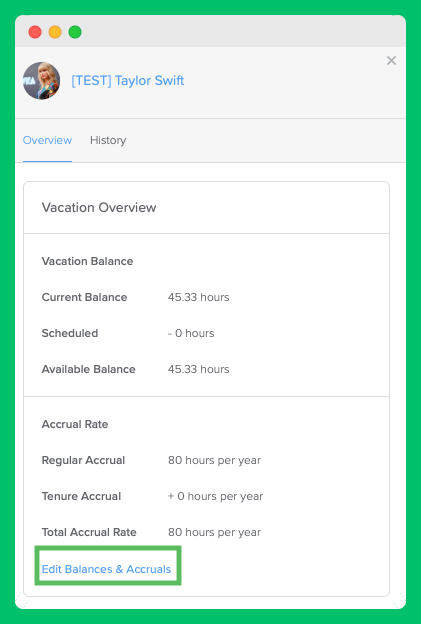
Task: Select the Current Balance label
Action: [84, 297]
